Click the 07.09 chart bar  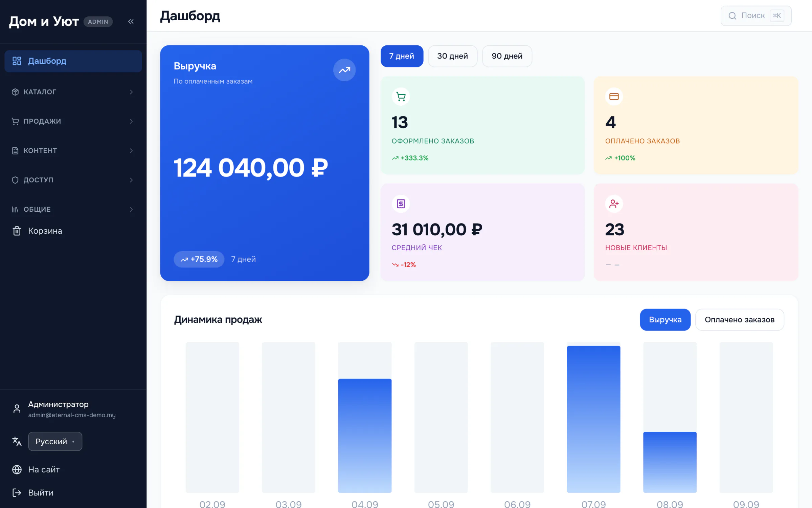pyautogui.click(x=593, y=419)
